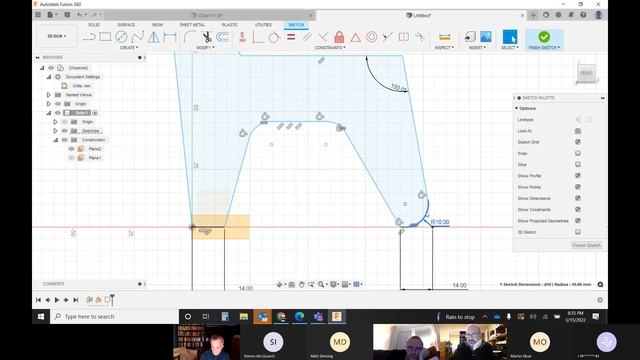
Task: Apply the Concentric constraint
Action: 371,37
